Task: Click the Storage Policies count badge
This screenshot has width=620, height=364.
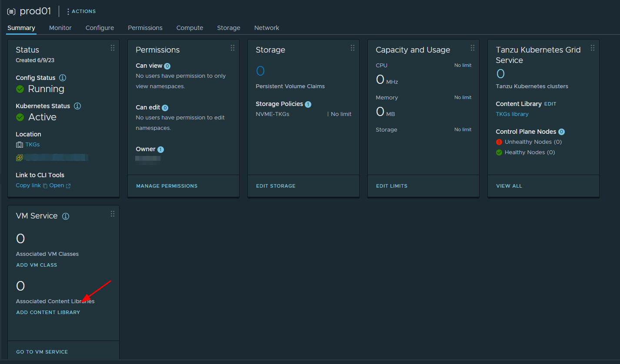Action: [x=308, y=104]
